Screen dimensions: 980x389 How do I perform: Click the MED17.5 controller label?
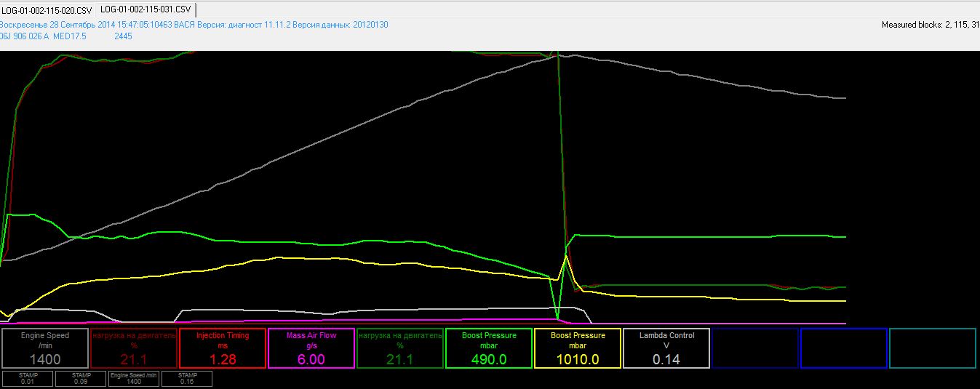(x=70, y=36)
